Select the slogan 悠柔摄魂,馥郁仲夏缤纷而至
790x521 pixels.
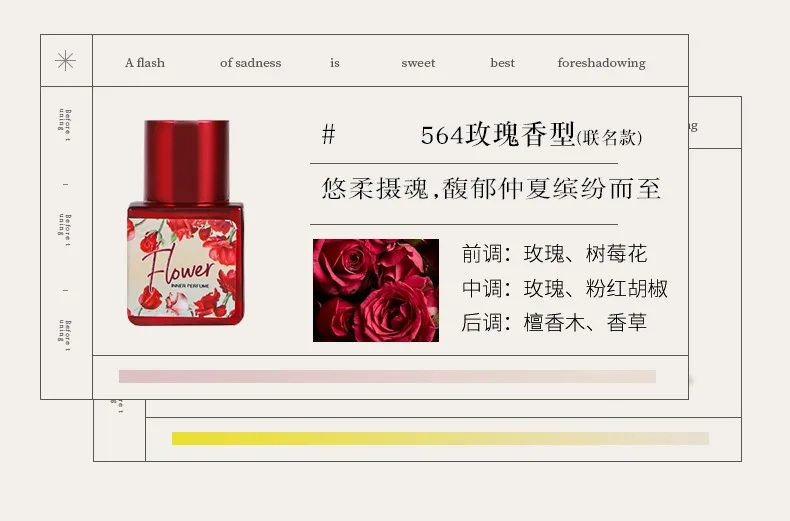point(491,188)
